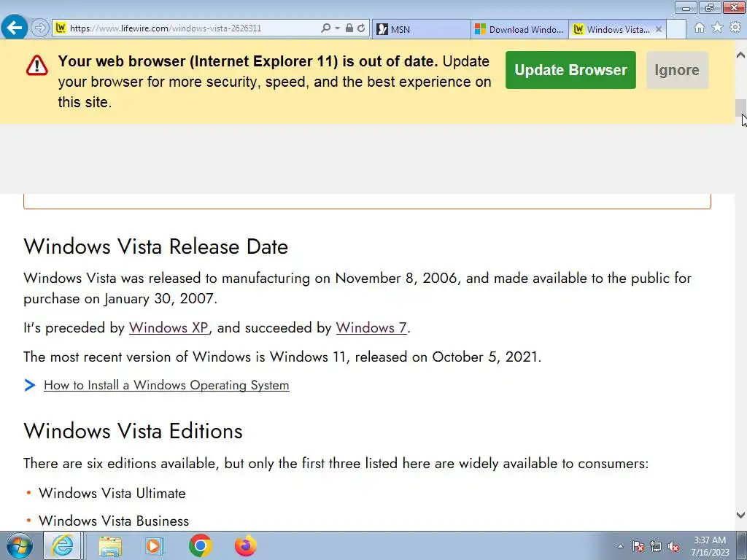Close the Windows Vista tab
This screenshot has width=747, height=560.
click(x=659, y=29)
